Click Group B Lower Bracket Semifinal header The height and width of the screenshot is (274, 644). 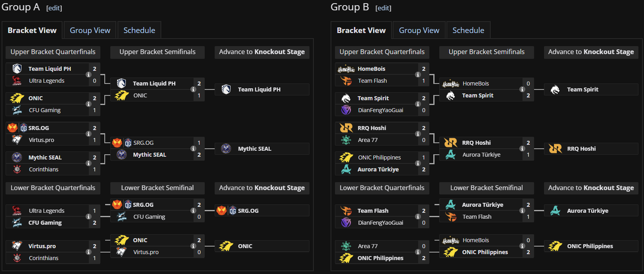(x=486, y=188)
